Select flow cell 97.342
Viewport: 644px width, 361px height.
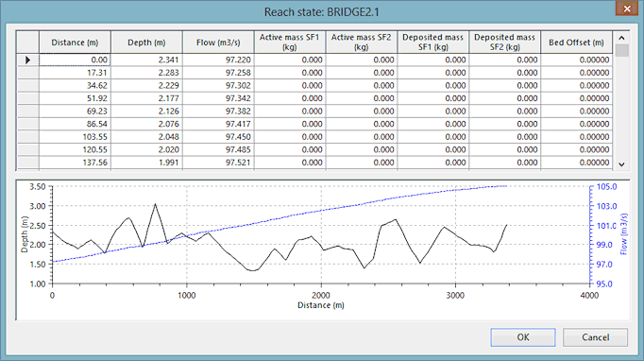pos(218,98)
